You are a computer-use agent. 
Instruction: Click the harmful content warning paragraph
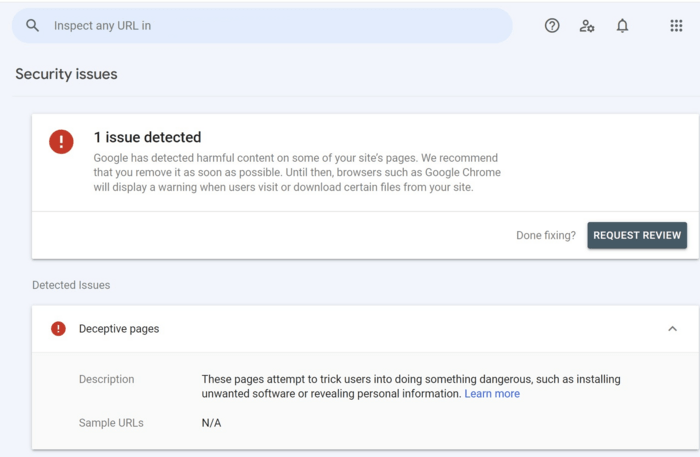click(x=296, y=172)
